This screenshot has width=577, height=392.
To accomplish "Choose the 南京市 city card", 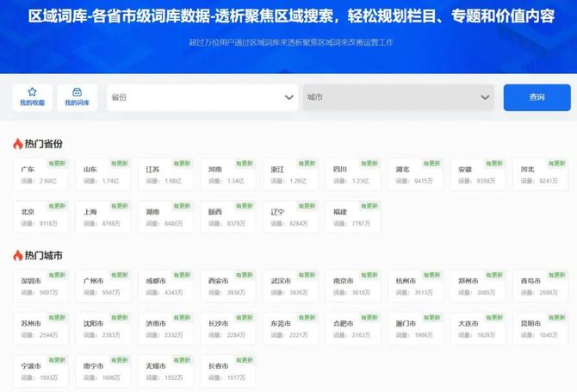I will pyautogui.click(x=353, y=286).
